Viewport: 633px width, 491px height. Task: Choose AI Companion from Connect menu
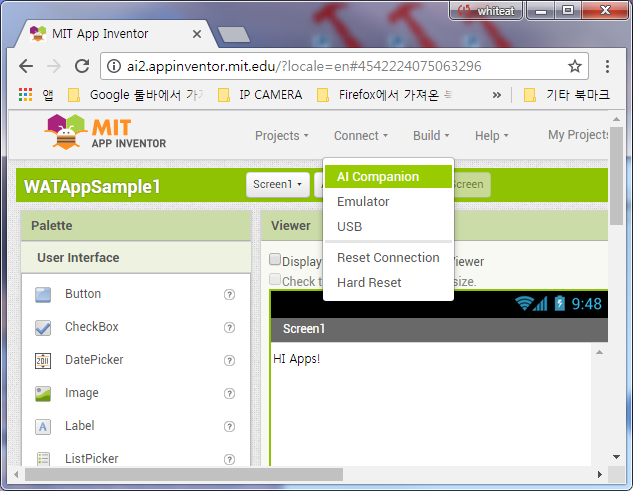point(388,177)
